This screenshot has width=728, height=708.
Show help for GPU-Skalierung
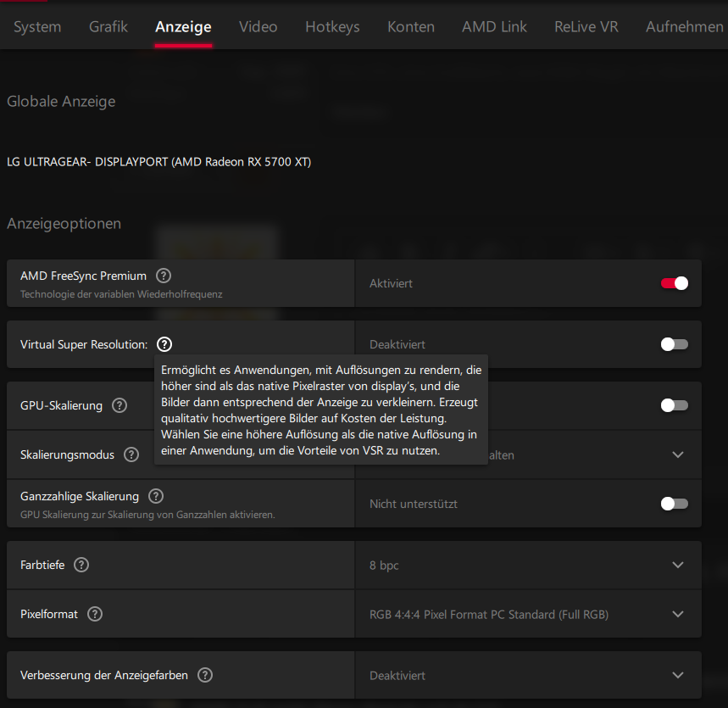click(x=119, y=405)
